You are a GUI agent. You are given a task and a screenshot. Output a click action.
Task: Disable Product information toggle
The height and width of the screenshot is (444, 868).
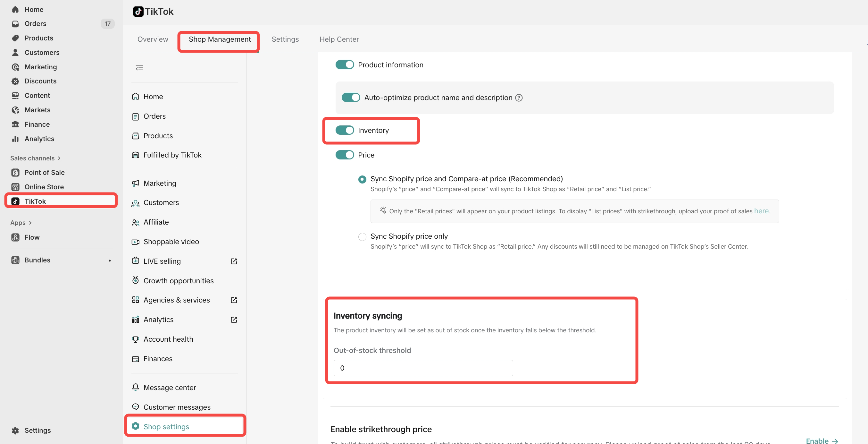(x=344, y=65)
